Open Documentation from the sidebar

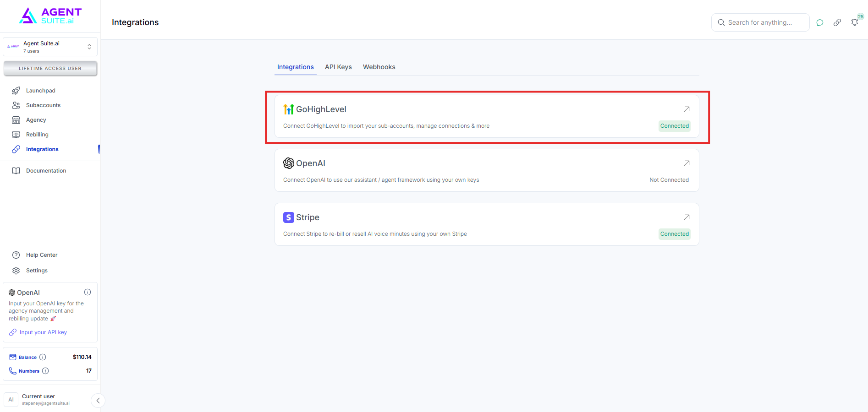[46, 171]
